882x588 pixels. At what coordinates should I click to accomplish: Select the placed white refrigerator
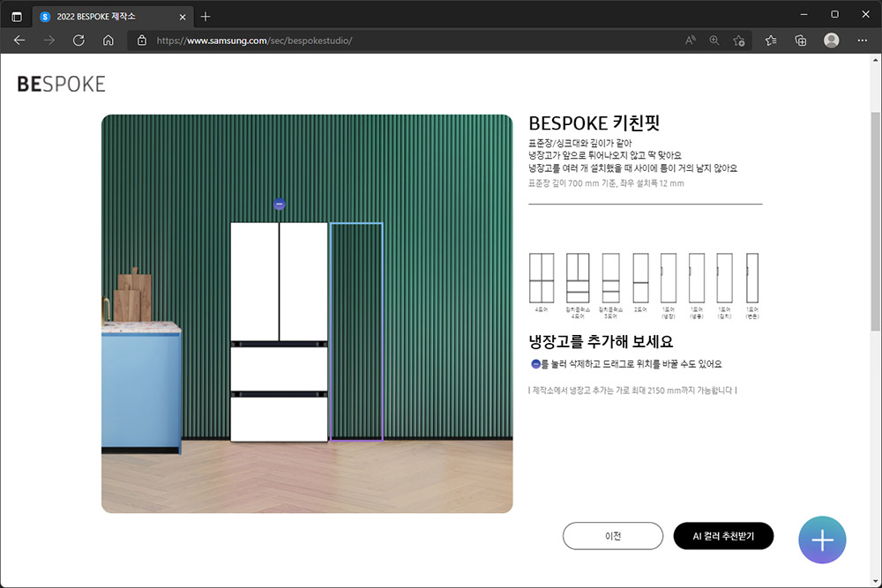pos(279,331)
